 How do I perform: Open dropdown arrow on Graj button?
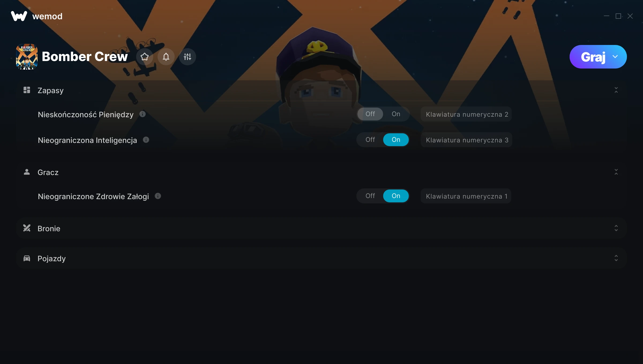615,57
